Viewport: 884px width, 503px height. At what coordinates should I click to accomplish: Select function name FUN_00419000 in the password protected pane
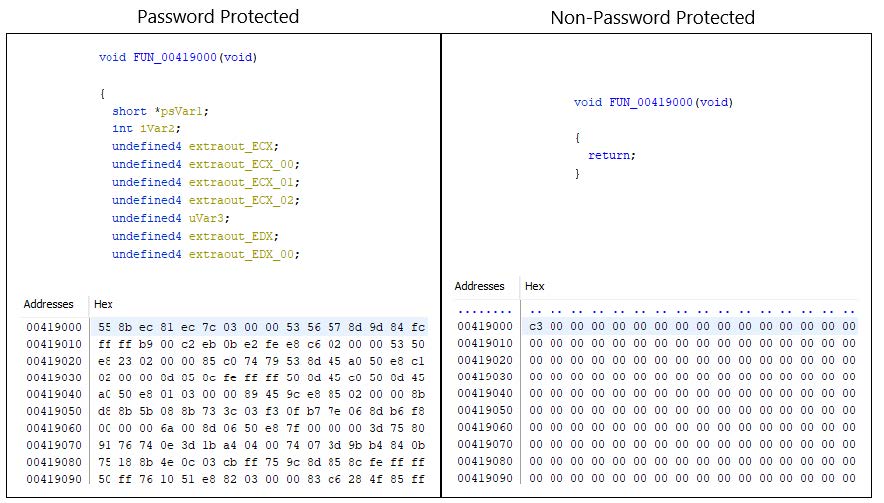click(x=175, y=57)
